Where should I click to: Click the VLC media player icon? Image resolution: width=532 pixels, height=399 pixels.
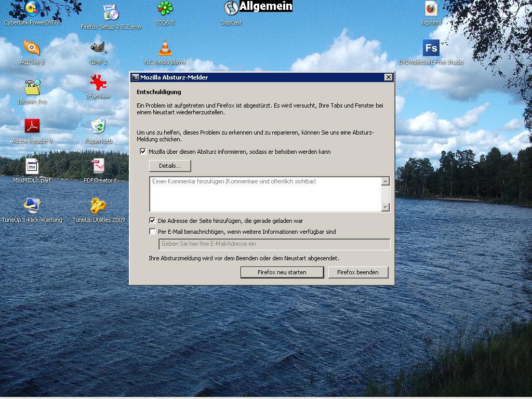[x=165, y=48]
